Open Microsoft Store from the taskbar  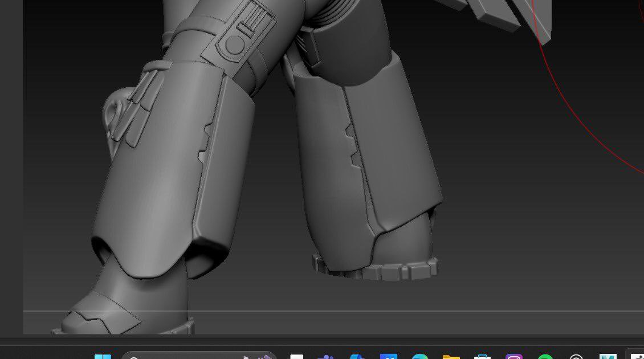[483, 357]
